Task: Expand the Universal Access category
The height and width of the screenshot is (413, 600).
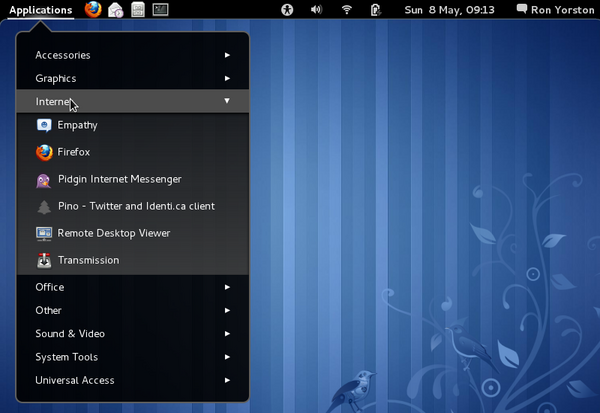Action: (x=133, y=380)
